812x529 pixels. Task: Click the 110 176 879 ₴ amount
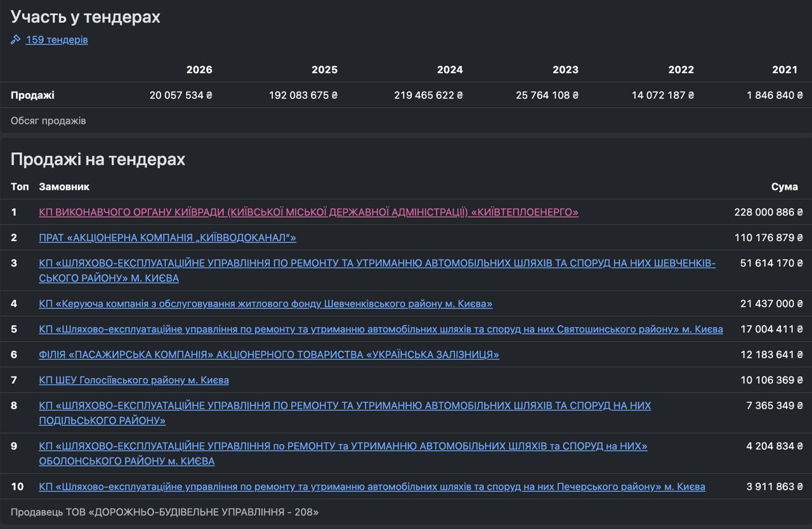769,237
